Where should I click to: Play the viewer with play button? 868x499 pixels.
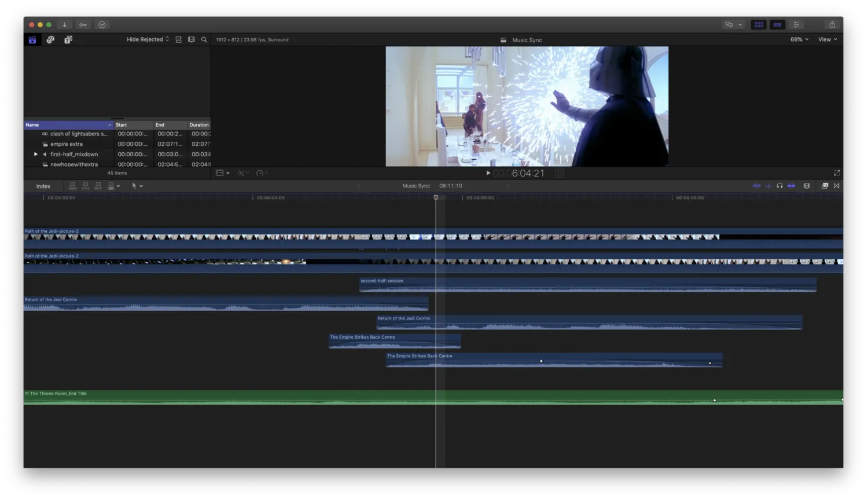[x=488, y=173]
